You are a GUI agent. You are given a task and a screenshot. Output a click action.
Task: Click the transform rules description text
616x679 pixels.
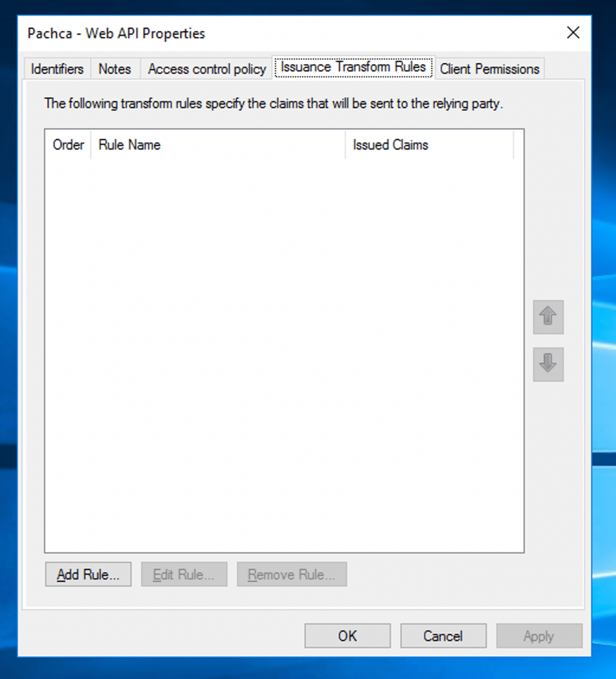(274, 104)
